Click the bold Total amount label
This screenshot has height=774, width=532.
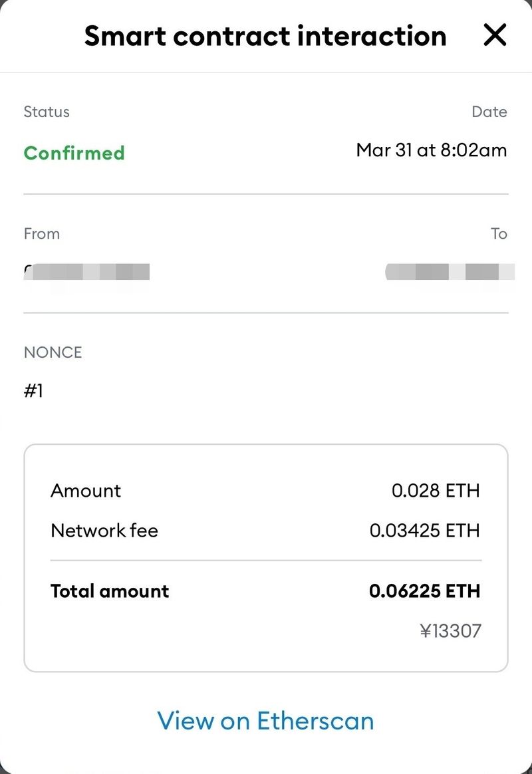110,590
